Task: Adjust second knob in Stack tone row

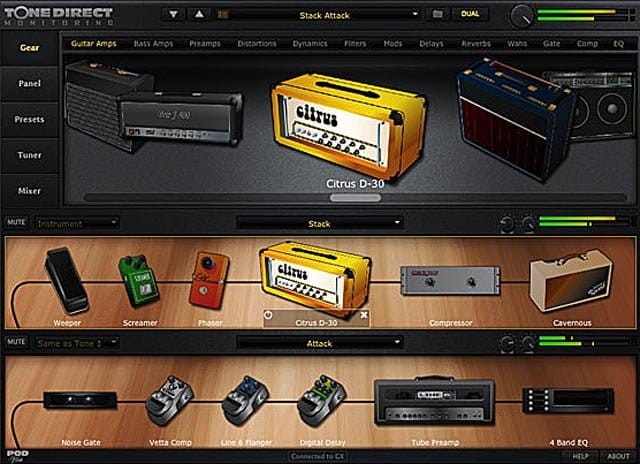Action: (x=528, y=224)
